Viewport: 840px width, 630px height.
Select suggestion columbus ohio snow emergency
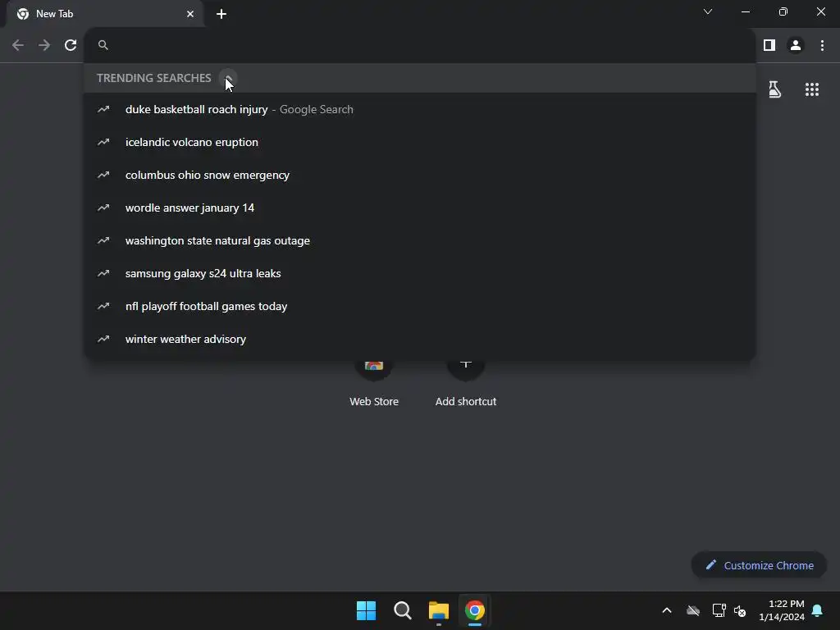tap(419, 176)
